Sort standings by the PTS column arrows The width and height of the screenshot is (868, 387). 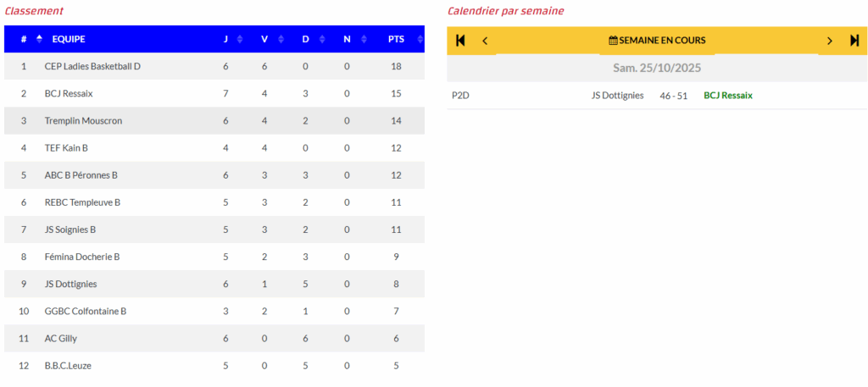[417, 39]
